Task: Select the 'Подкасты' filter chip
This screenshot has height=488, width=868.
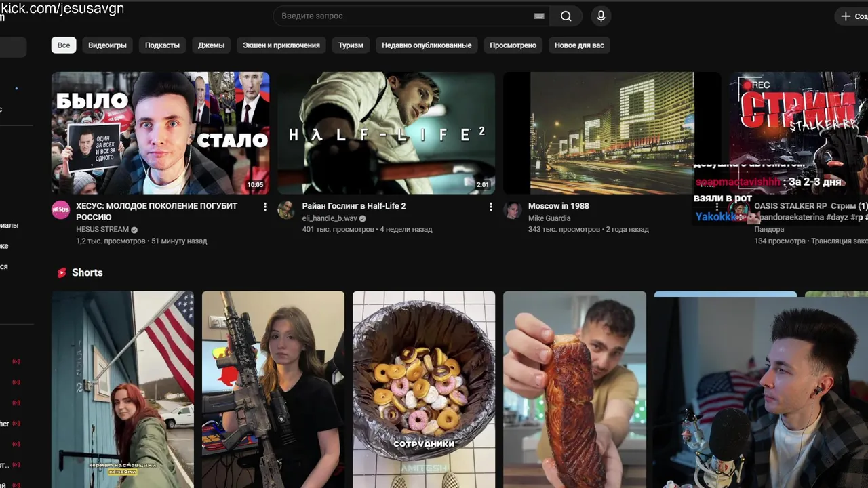Action: pyautogui.click(x=162, y=45)
